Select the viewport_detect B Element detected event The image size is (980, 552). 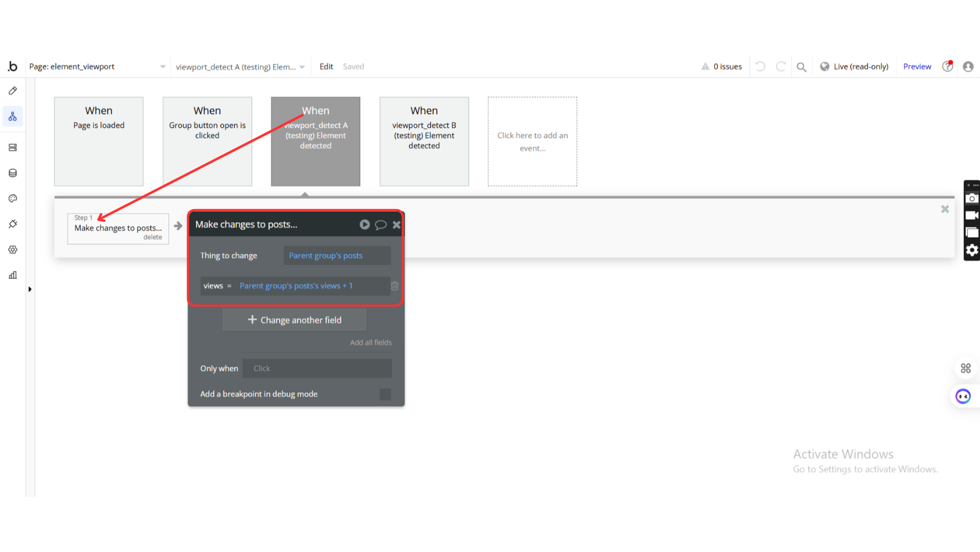(424, 142)
